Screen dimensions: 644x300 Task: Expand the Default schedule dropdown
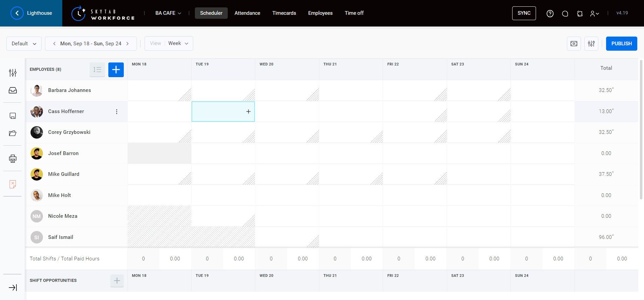click(24, 44)
